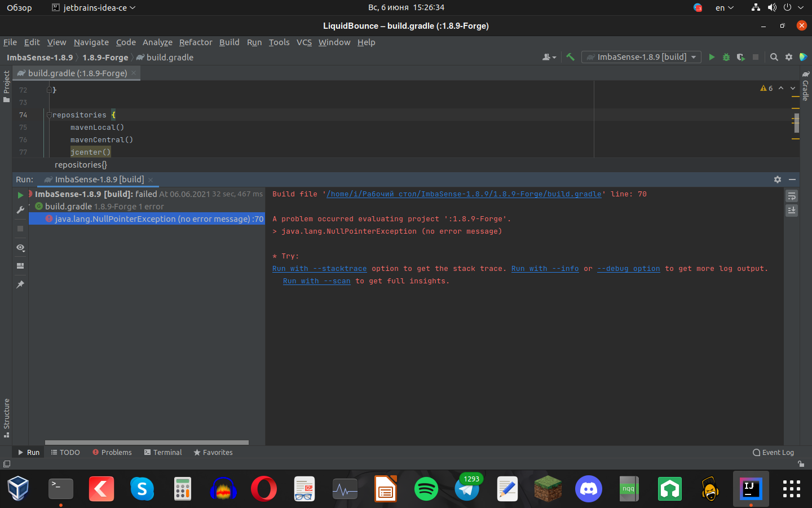
Task: Open Run panel settings gear
Action: click(x=778, y=179)
